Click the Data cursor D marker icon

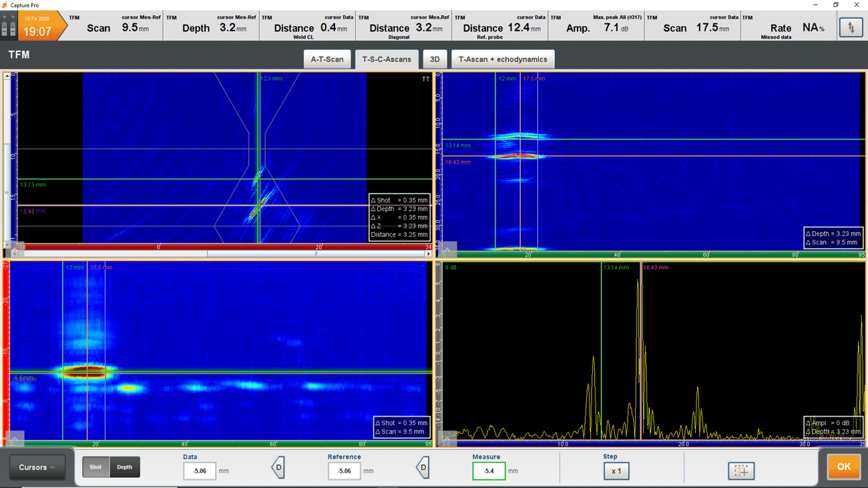tap(278, 468)
